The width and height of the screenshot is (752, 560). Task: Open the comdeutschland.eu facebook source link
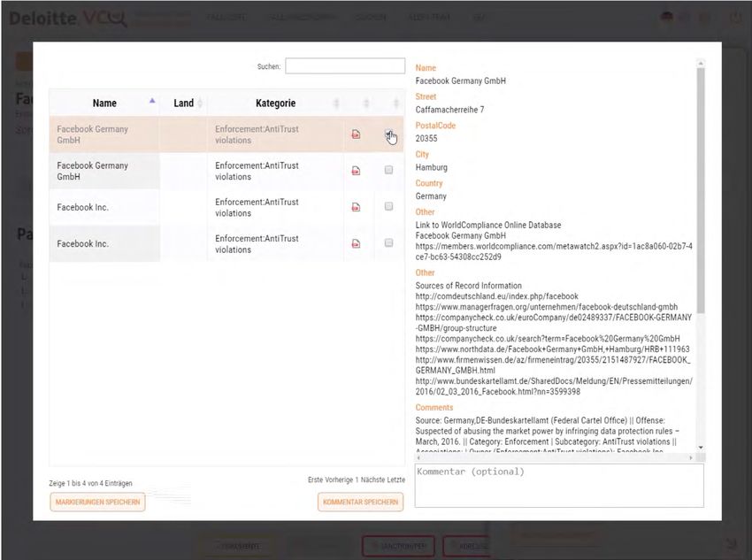pyautogui.click(x=497, y=296)
